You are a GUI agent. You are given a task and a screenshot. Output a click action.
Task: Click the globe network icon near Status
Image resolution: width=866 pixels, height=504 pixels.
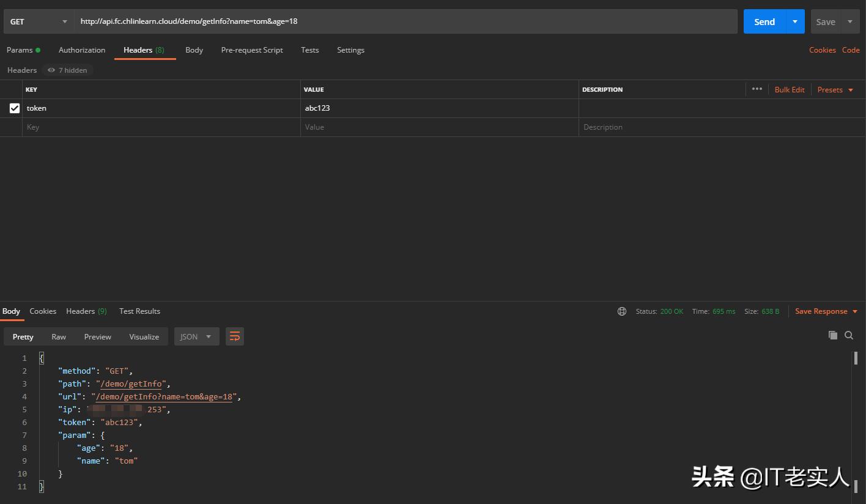[x=622, y=311]
